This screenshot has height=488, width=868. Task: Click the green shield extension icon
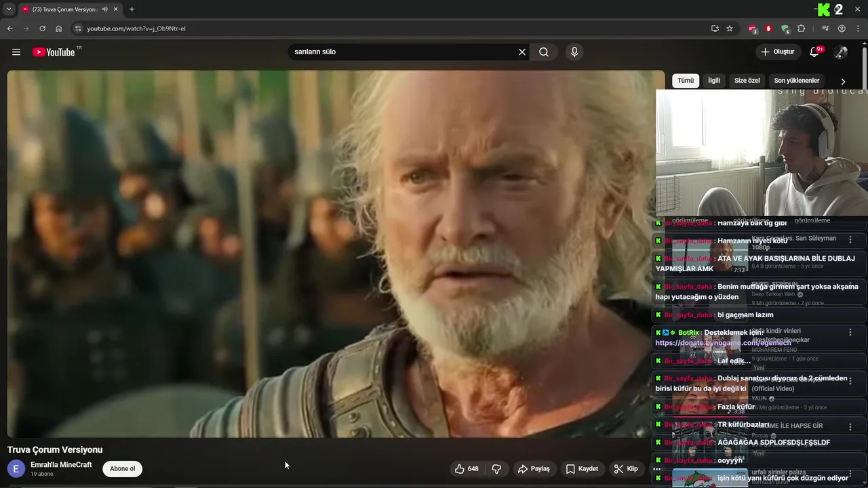point(785,28)
